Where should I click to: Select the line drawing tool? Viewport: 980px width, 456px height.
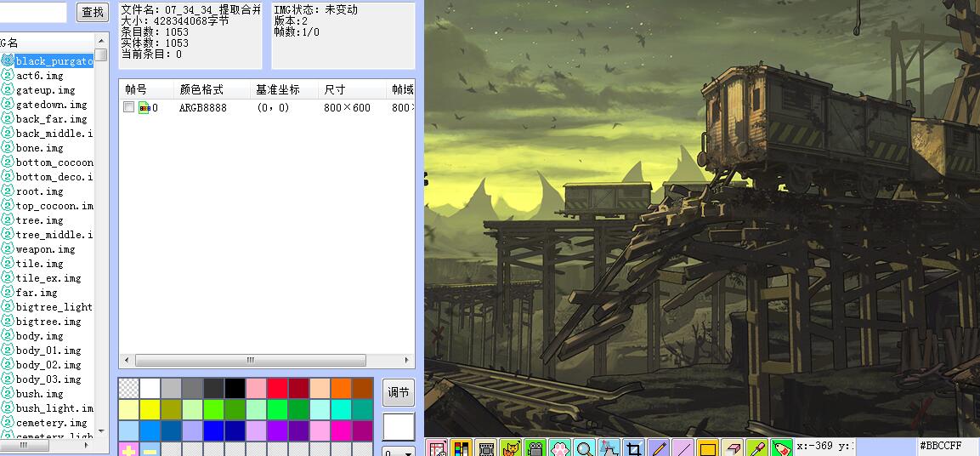(x=683, y=447)
